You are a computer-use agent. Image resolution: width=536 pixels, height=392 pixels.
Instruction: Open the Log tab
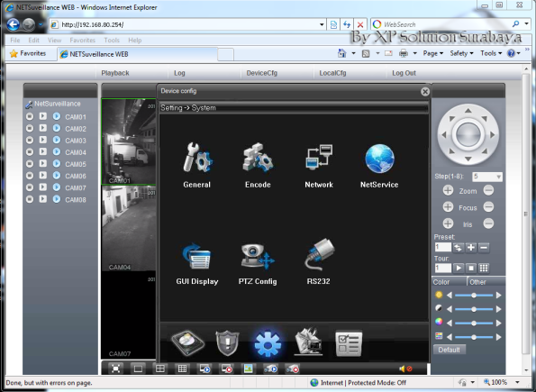179,73
